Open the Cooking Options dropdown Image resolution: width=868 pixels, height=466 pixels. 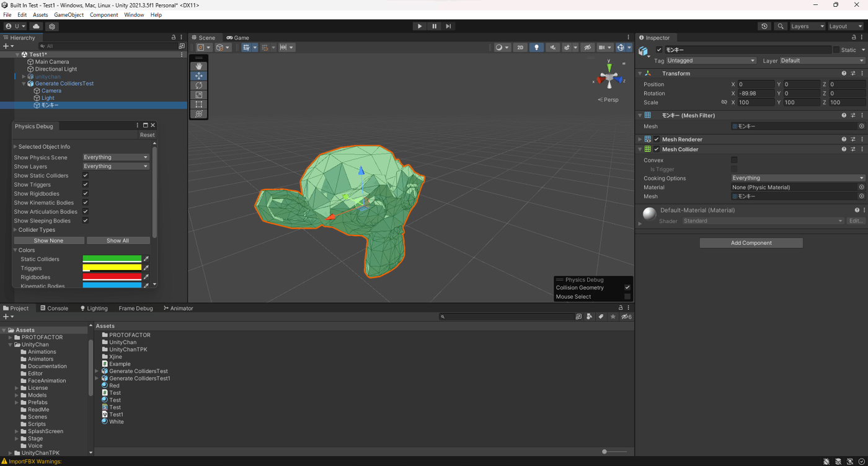[x=798, y=178]
